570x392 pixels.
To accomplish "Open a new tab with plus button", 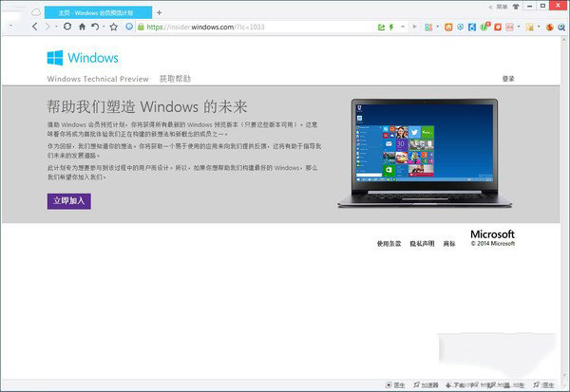I will pyautogui.click(x=160, y=12).
